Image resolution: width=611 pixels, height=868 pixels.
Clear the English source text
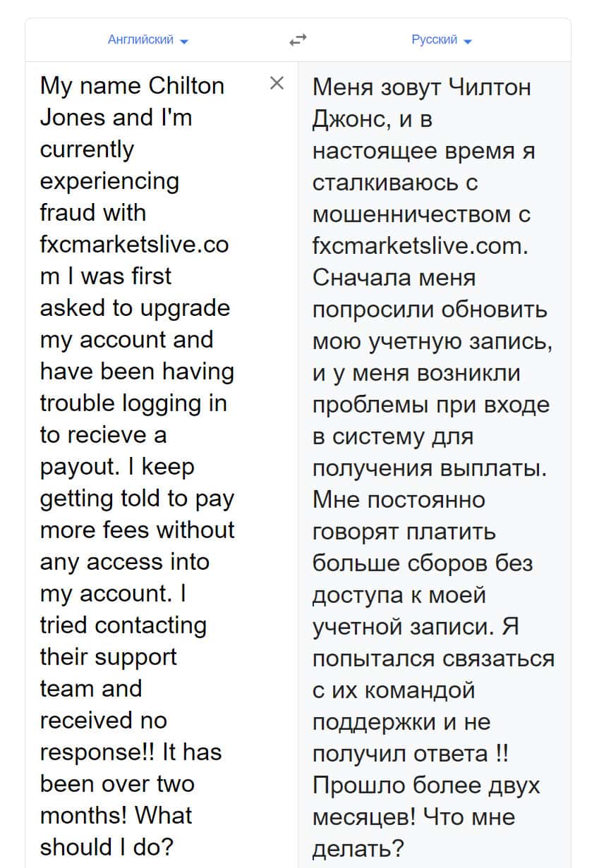277,83
